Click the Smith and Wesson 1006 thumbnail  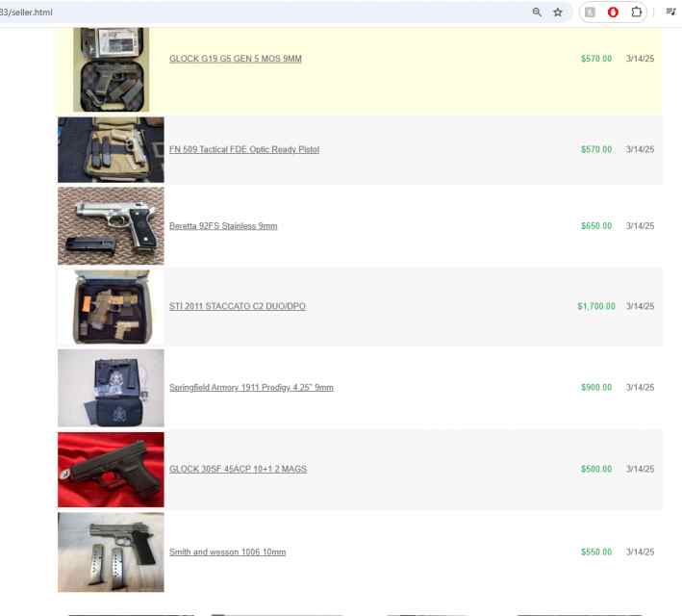(x=111, y=552)
